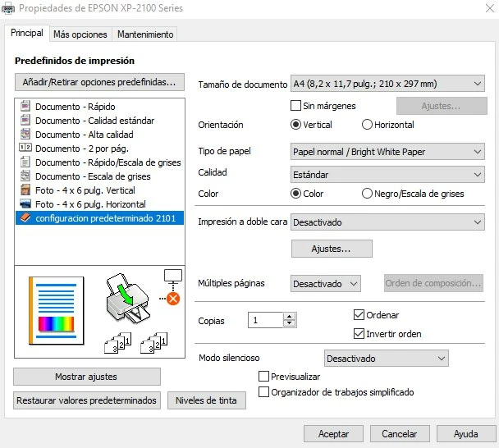Open the Impresión a doble cara dropdown

point(387,222)
